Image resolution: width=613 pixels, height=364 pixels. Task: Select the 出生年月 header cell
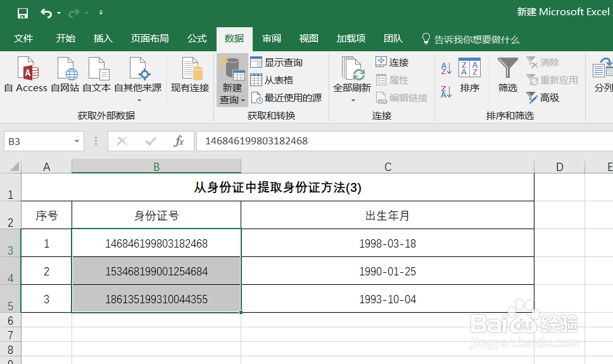pyautogui.click(x=388, y=215)
